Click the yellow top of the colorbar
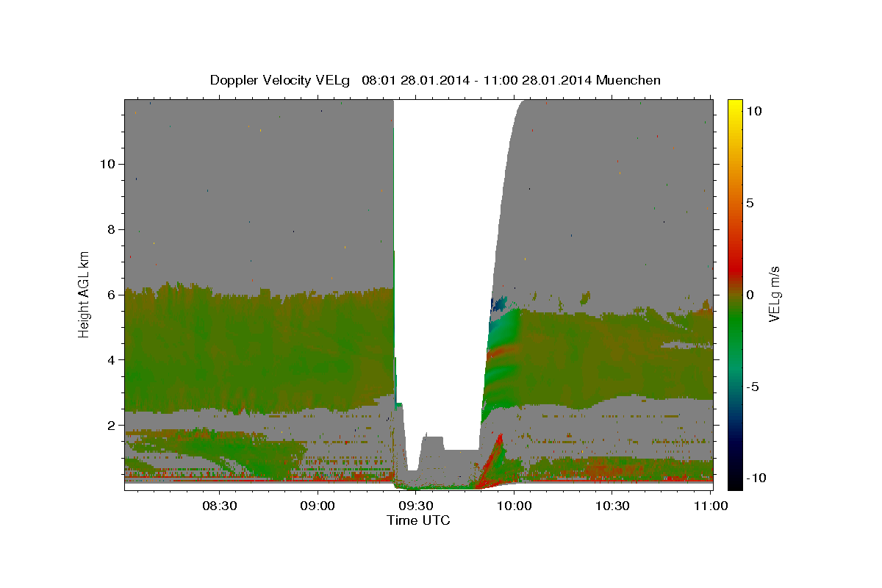This screenshot has width=882, height=588. point(735,104)
